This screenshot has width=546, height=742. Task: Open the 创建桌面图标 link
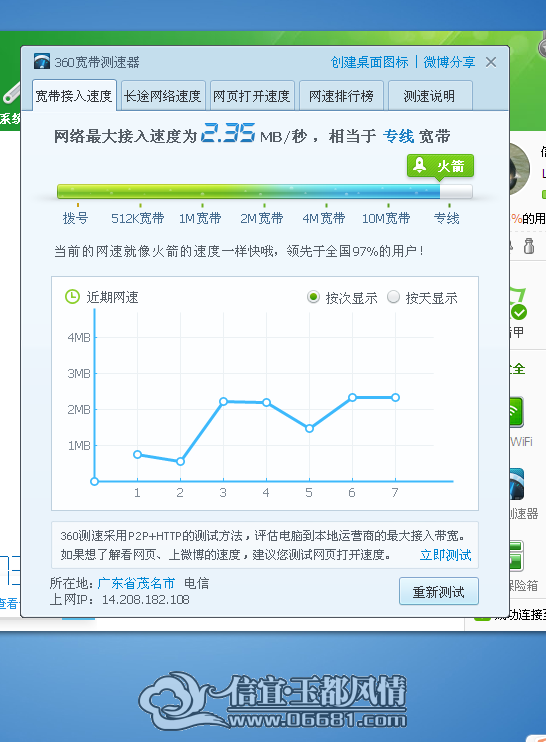click(x=369, y=62)
